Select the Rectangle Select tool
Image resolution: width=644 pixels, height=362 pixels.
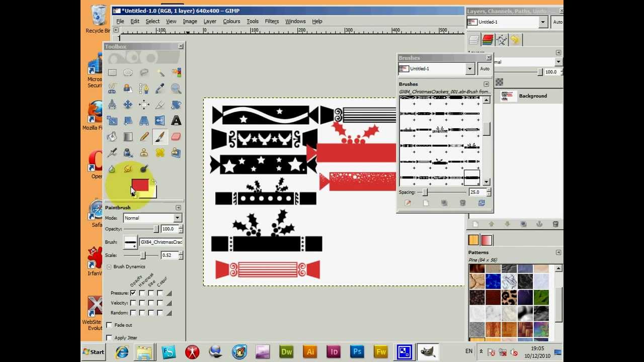[x=112, y=73]
